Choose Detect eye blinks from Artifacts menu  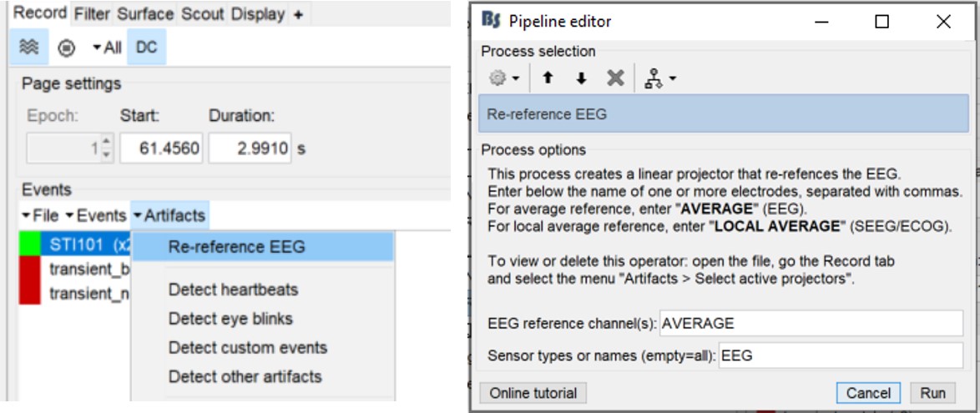point(230,319)
